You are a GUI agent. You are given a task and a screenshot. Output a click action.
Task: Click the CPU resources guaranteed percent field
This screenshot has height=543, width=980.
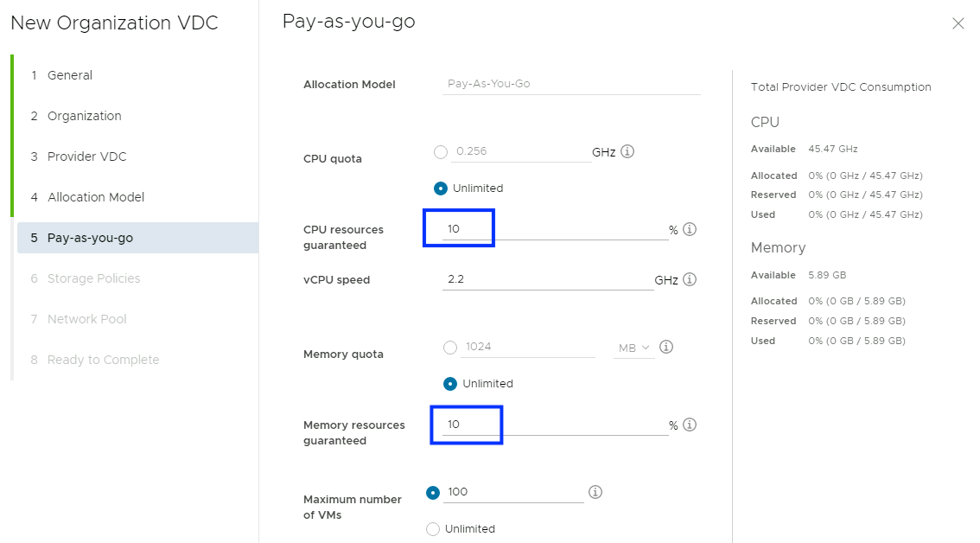pos(553,230)
